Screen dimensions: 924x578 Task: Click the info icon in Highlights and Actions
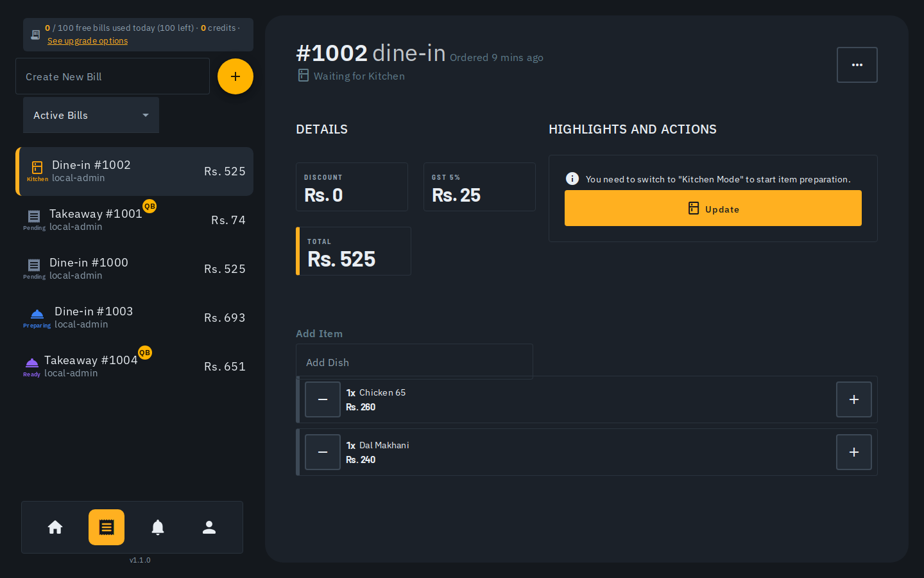tap(572, 179)
